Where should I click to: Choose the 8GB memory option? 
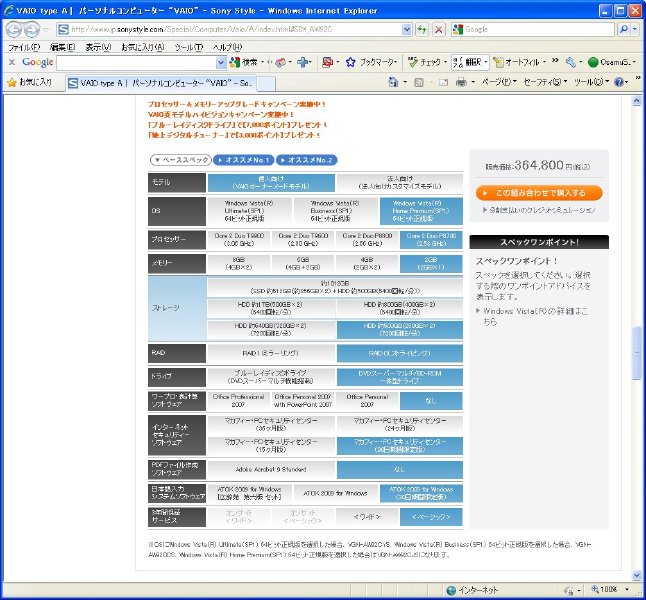pyautogui.click(x=239, y=264)
